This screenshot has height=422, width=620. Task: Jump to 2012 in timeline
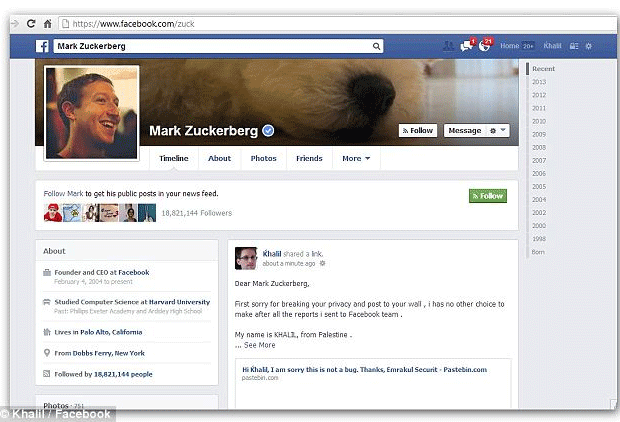tap(539, 95)
